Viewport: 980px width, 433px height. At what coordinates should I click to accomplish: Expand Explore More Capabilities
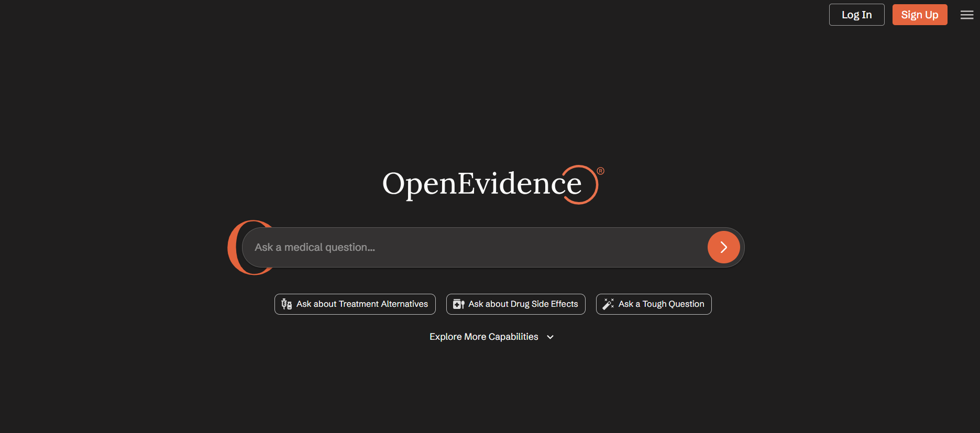[x=491, y=337]
